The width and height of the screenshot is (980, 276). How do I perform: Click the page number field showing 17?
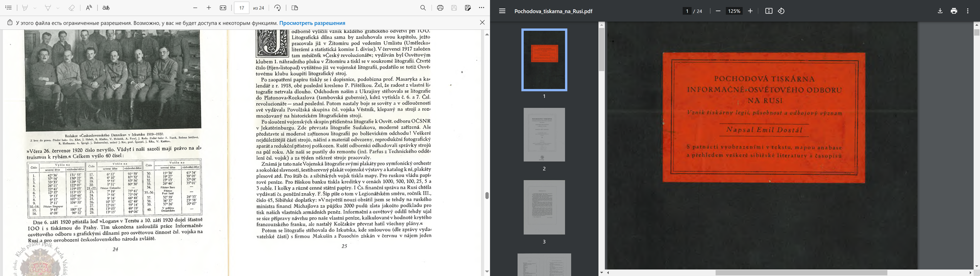pos(242,8)
